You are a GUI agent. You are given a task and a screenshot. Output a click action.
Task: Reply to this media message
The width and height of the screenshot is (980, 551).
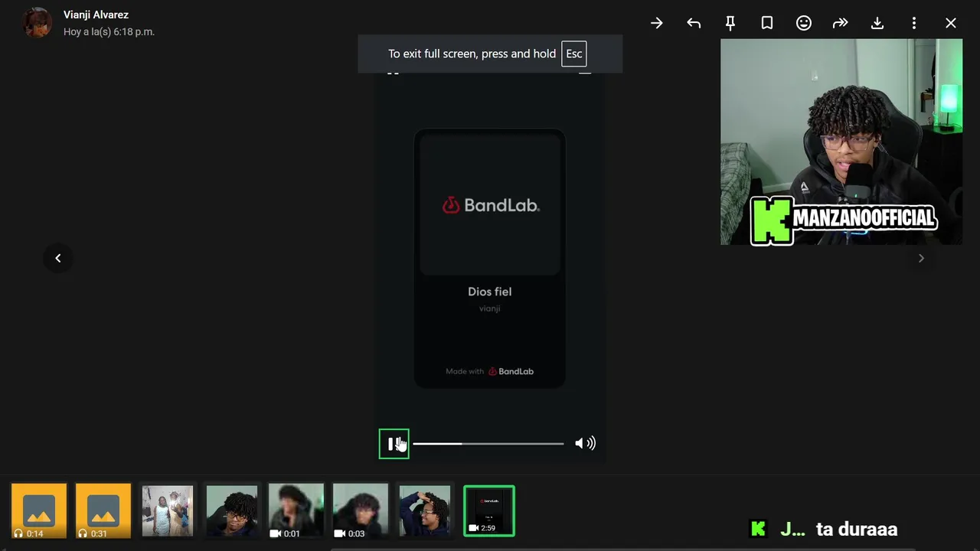pos(694,23)
